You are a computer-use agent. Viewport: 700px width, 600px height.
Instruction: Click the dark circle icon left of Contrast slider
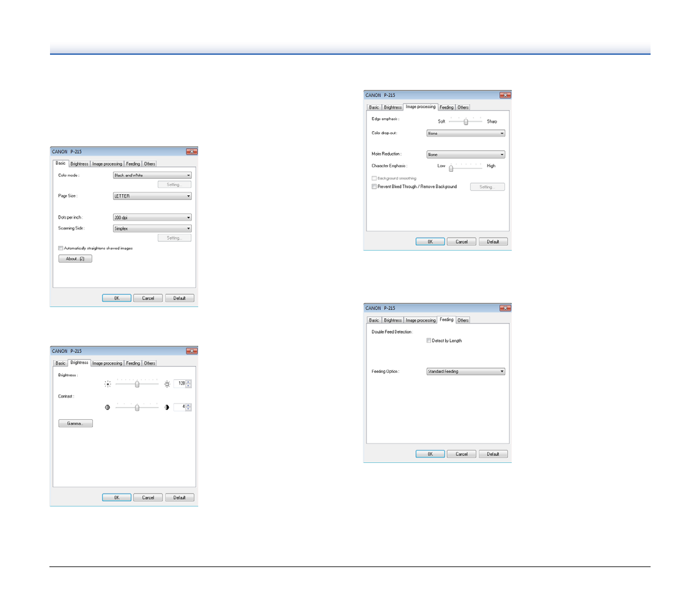pyautogui.click(x=108, y=407)
